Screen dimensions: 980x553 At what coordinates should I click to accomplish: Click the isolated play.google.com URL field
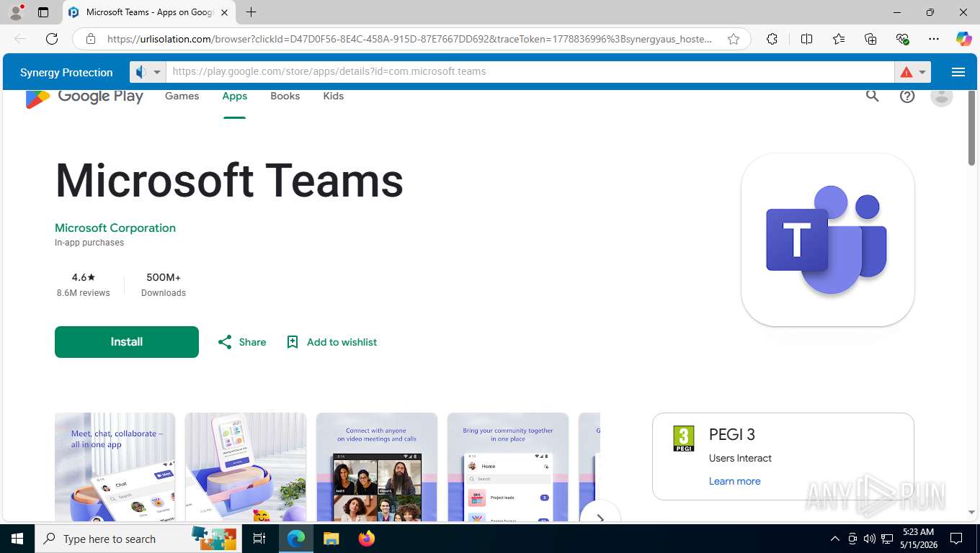(x=530, y=72)
